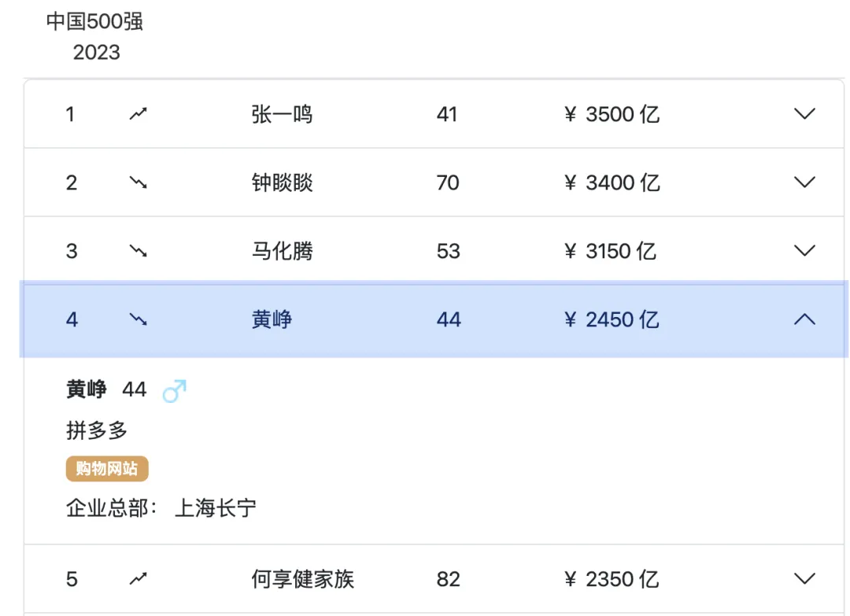The image size is (850, 616).
Task: Click the ¥ 3500 亿 wealth value
Action: [x=612, y=114]
